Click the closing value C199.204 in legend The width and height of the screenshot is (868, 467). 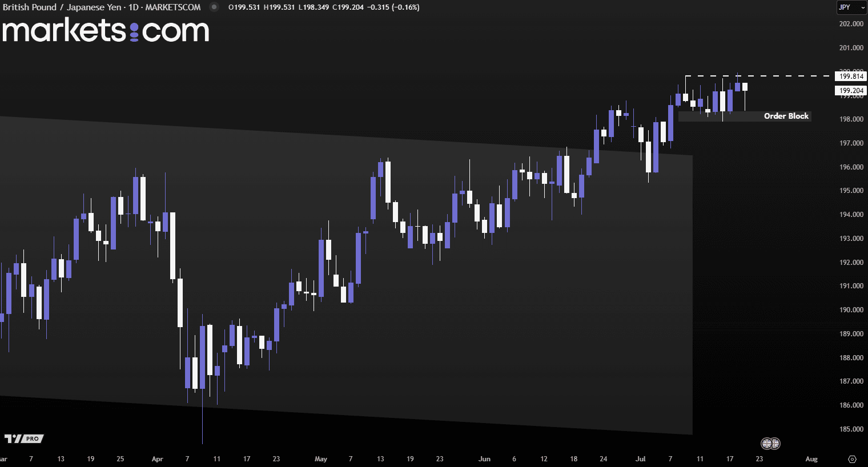(x=348, y=7)
